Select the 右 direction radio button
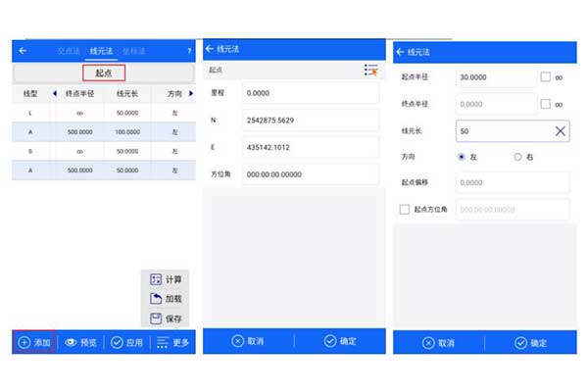This screenshot has height=392, width=588. click(518, 157)
